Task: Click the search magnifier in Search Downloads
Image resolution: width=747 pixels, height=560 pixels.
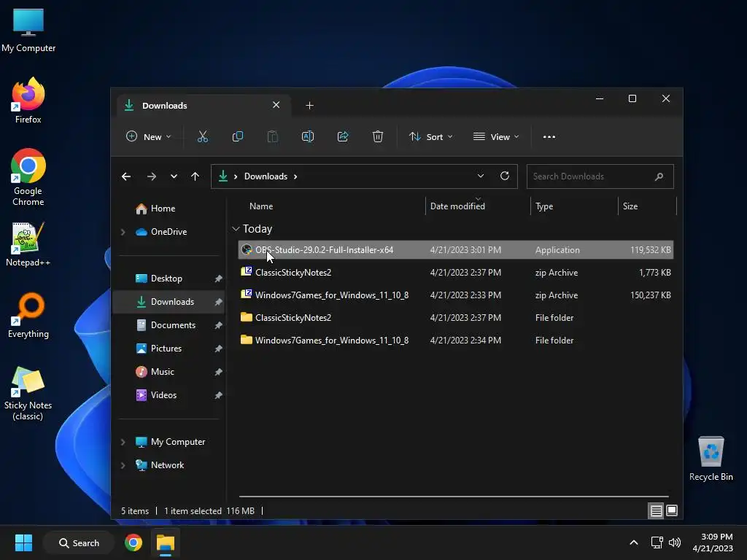Action: pos(659,176)
